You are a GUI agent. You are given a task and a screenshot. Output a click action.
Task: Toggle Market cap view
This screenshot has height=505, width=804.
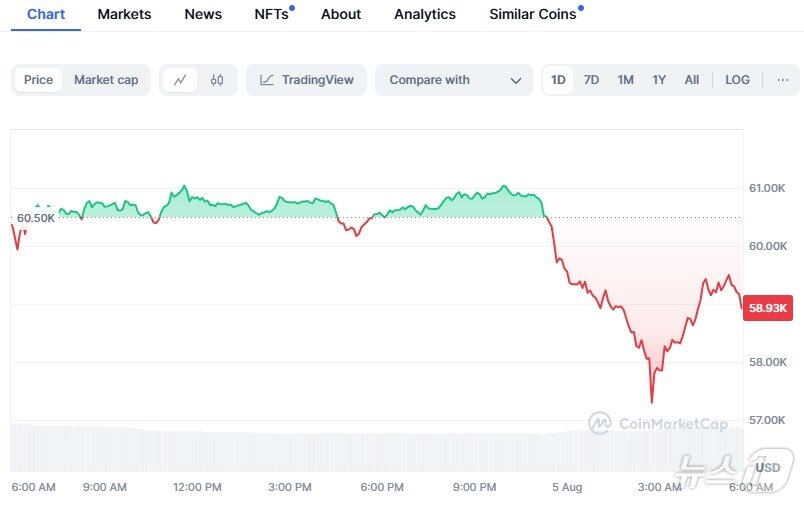tap(106, 80)
